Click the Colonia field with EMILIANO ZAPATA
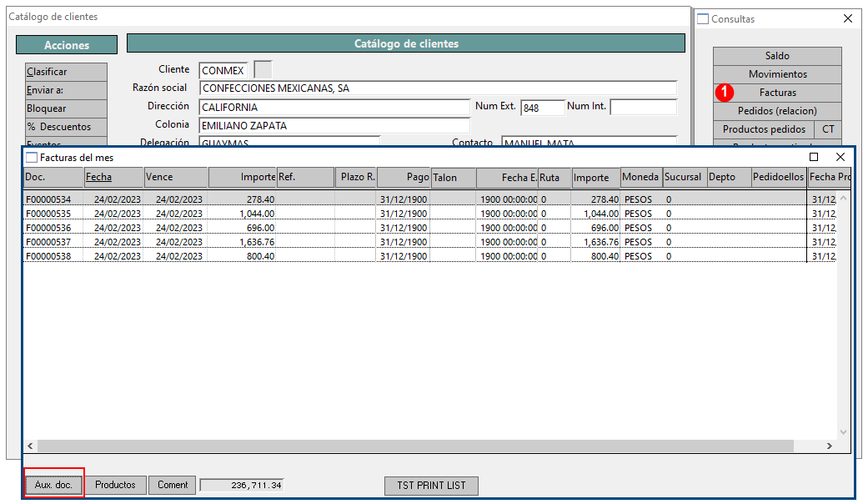Image resolution: width=868 pixels, height=504 pixels. pos(334,126)
